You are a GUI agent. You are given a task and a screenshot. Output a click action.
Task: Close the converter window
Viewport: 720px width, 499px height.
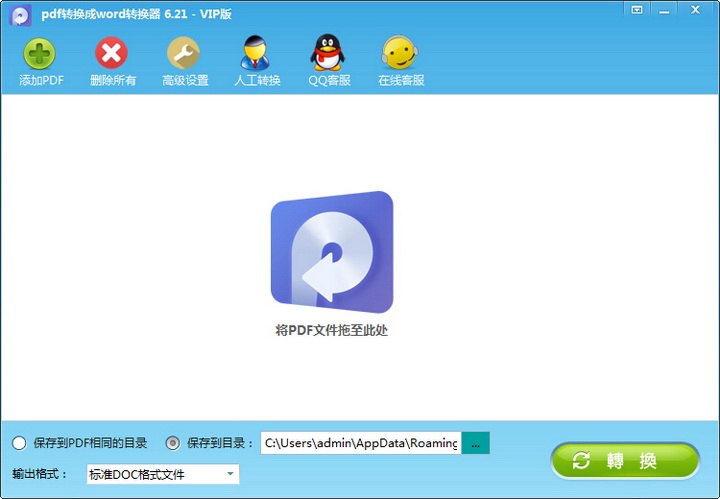(x=695, y=10)
